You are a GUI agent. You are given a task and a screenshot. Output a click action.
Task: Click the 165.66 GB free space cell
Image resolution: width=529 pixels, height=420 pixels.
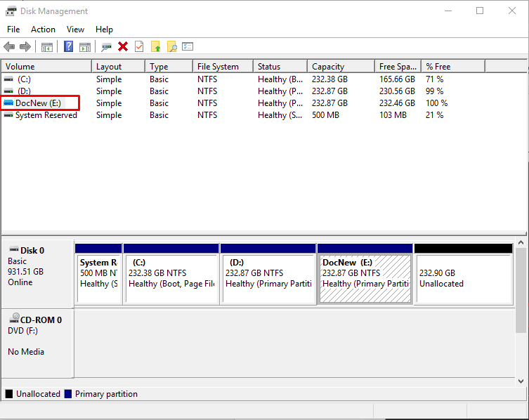pyautogui.click(x=397, y=79)
